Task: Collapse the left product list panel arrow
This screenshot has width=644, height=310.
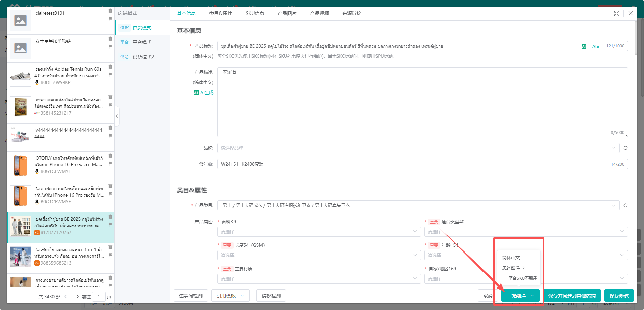Action: tap(117, 116)
